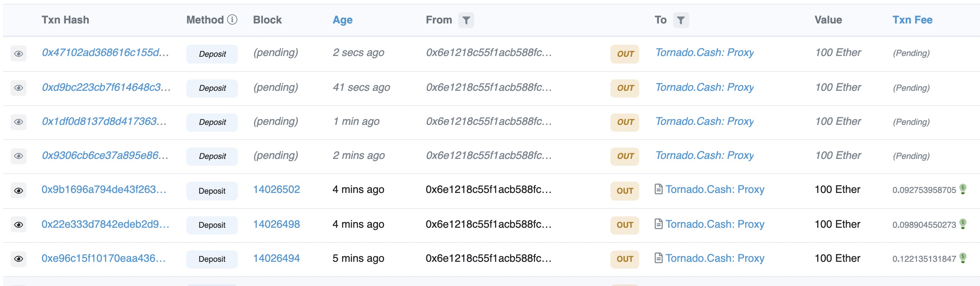Click the Txn Fee column header
This screenshot has width=980, height=286.
pyautogui.click(x=912, y=20)
